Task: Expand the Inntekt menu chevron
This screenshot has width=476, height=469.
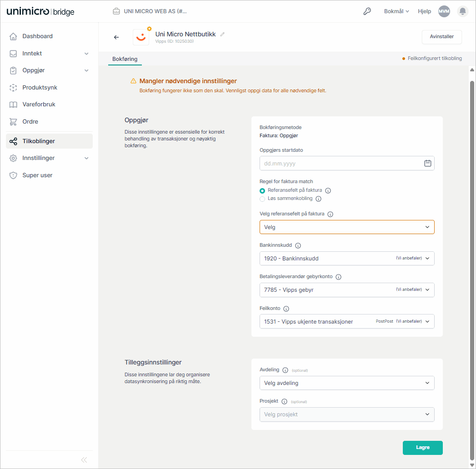Action: pyautogui.click(x=86, y=54)
